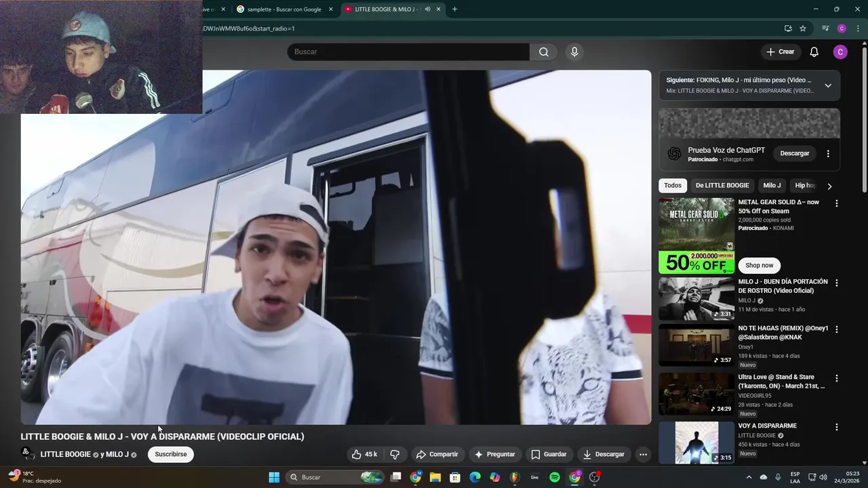This screenshot has height=488, width=868.
Task: Click the Crear button
Action: click(781, 52)
